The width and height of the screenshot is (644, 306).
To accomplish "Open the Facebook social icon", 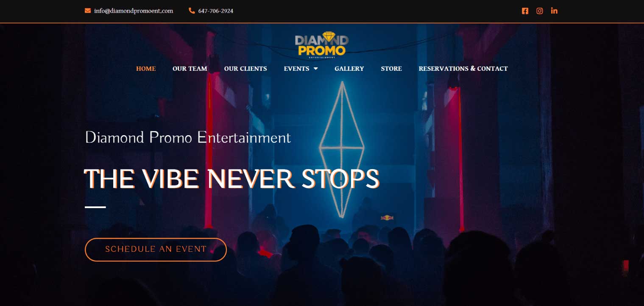I will click(525, 11).
